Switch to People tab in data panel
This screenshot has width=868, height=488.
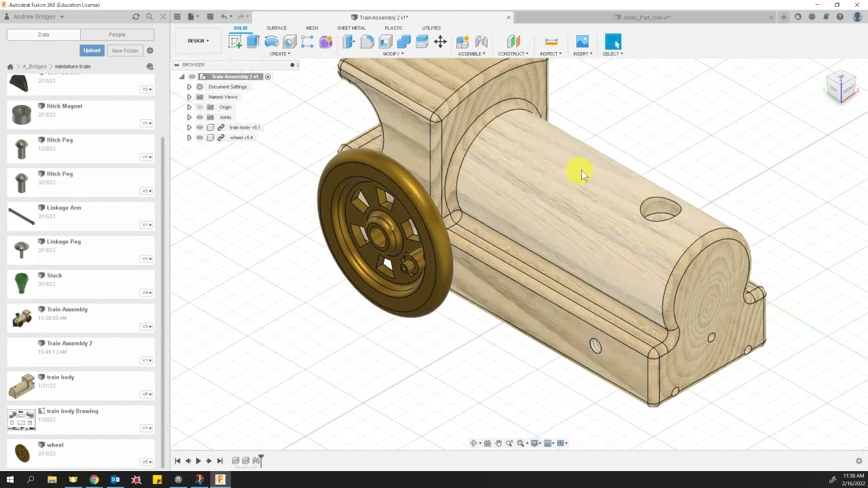point(117,35)
